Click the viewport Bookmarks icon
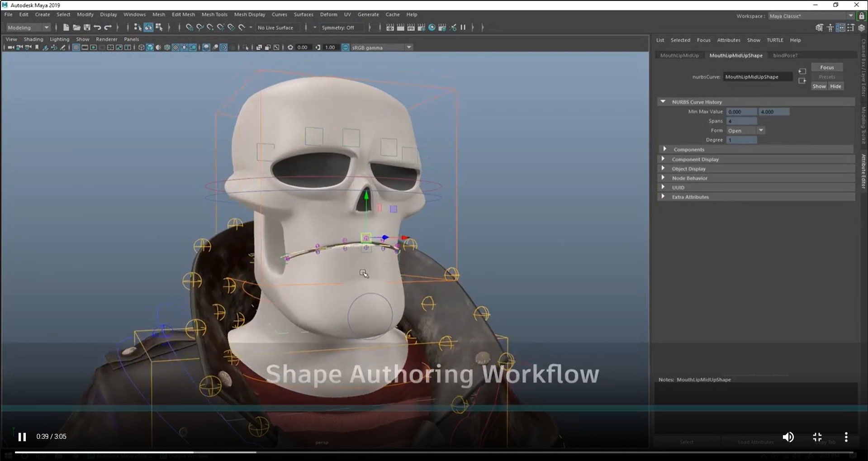 point(37,48)
